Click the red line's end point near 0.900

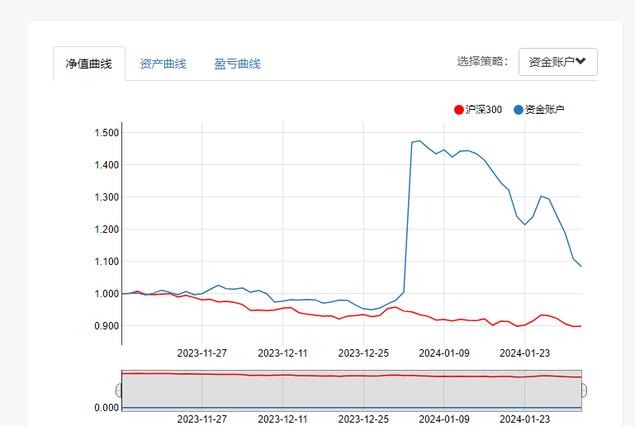582,326
